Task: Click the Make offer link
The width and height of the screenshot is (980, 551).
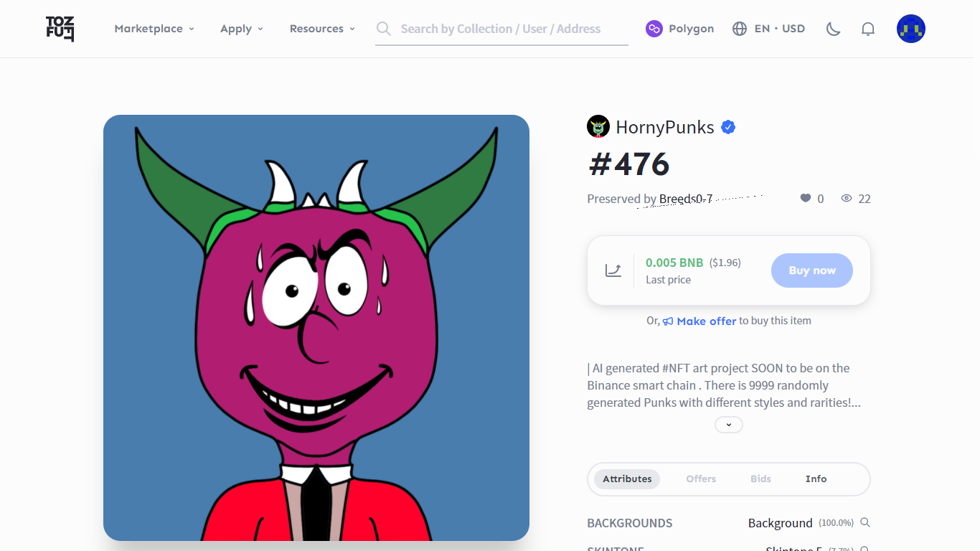Action: [x=707, y=321]
